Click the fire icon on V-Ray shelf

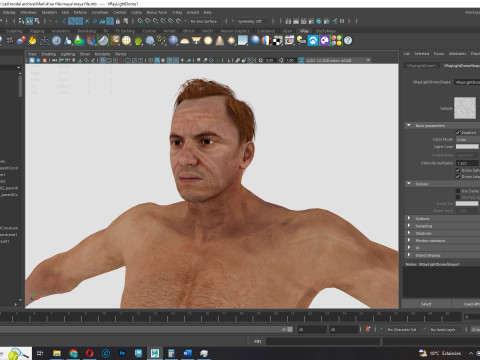32,41
